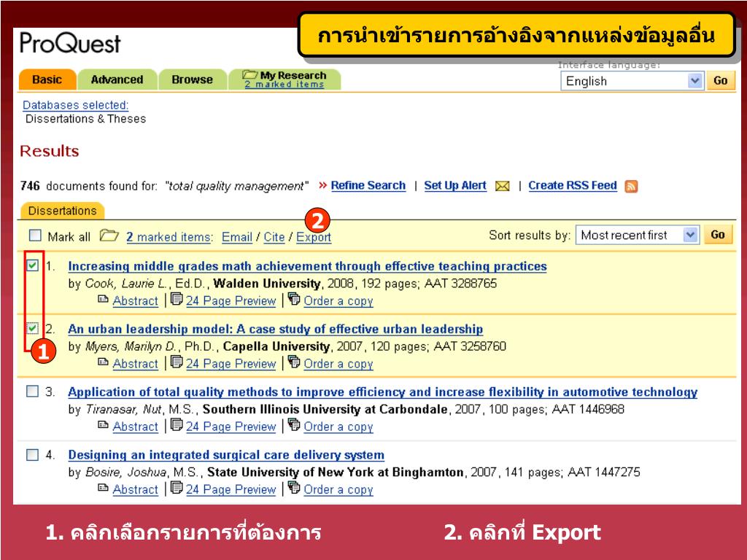Click the Create RSS Feed link
This screenshot has width=747, height=560.
pos(573,185)
